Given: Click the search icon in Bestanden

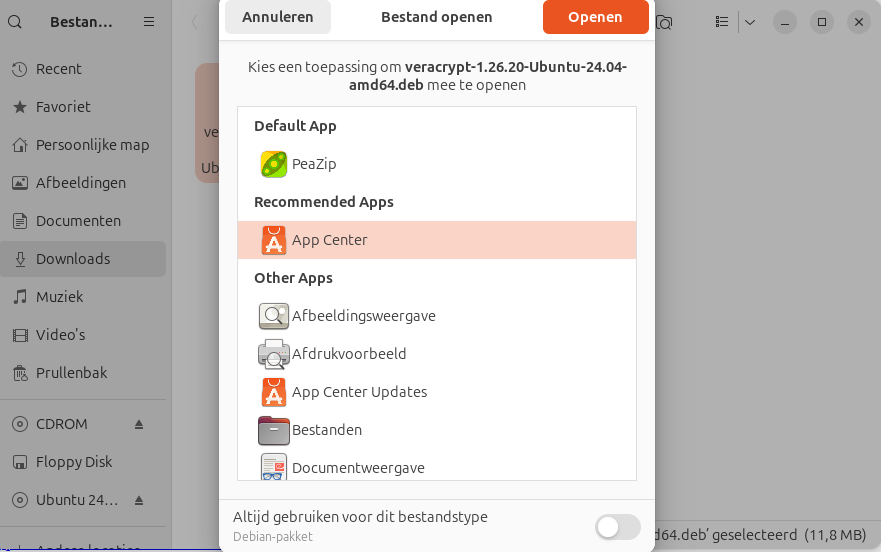Looking at the screenshot, I should (x=14, y=21).
